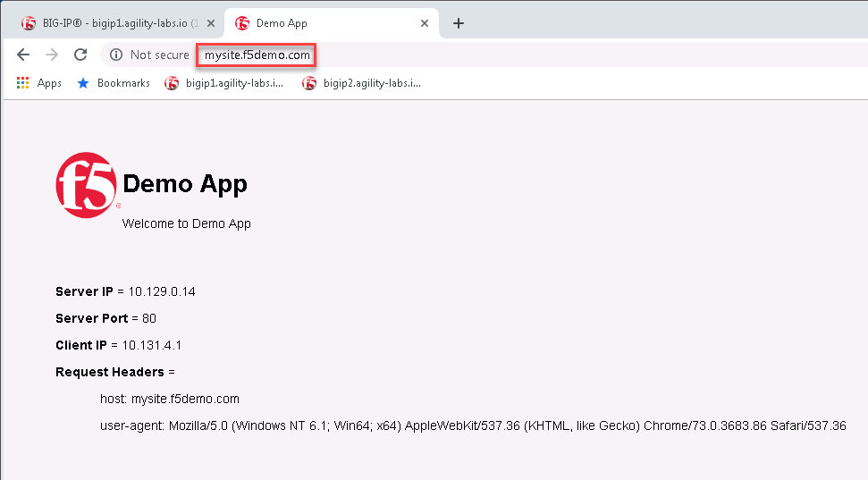
Task: Open the Apps grid shortcut
Action: click(38, 83)
